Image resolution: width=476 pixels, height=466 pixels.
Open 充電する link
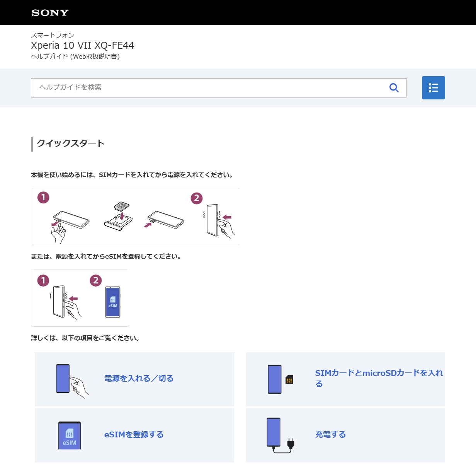[330, 435]
